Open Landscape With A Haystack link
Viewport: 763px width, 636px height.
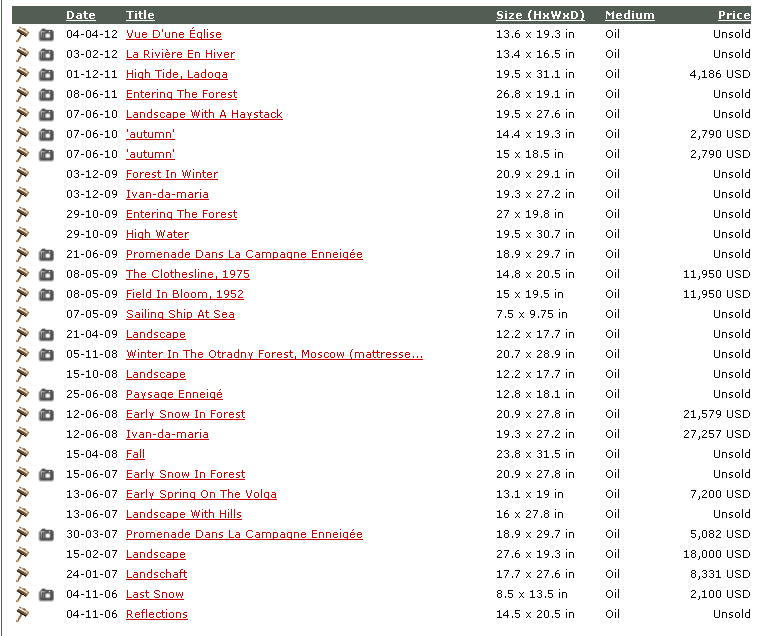pyautogui.click(x=204, y=114)
